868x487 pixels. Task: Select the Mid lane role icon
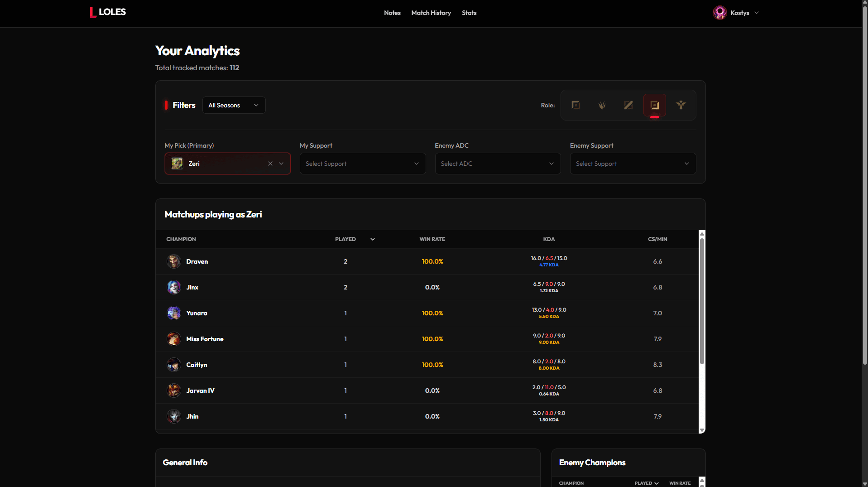628,105
